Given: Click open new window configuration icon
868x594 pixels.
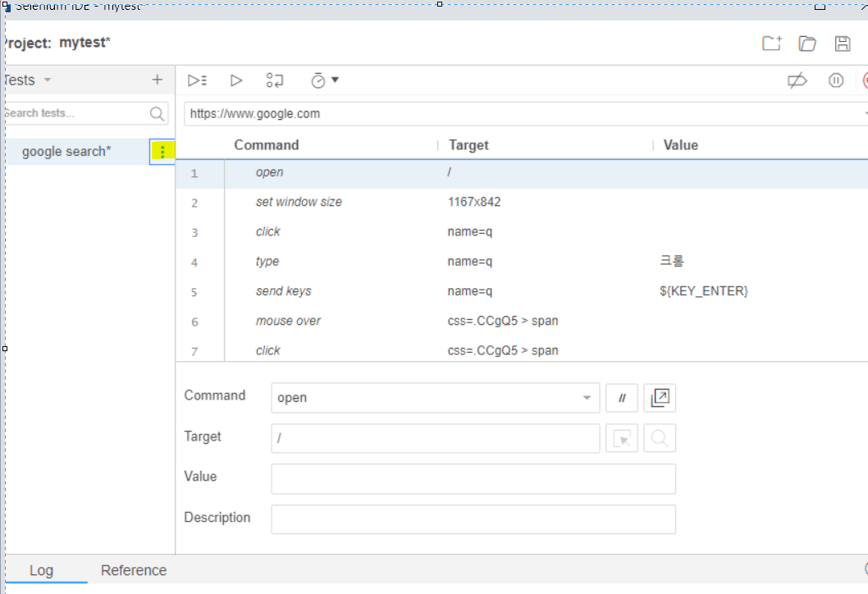Looking at the screenshot, I should (x=660, y=397).
